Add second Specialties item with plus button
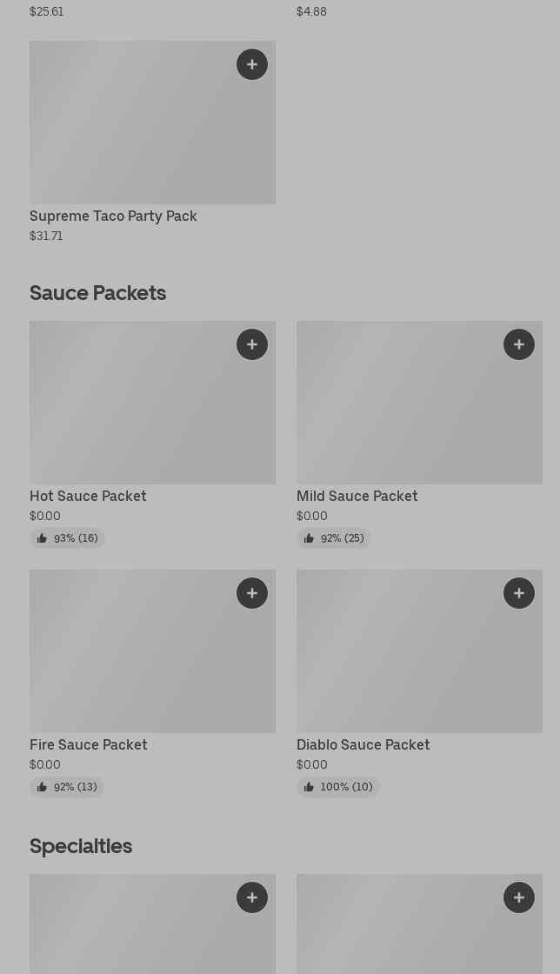The width and height of the screenshot is (560, 974). [x=519, y=897]
